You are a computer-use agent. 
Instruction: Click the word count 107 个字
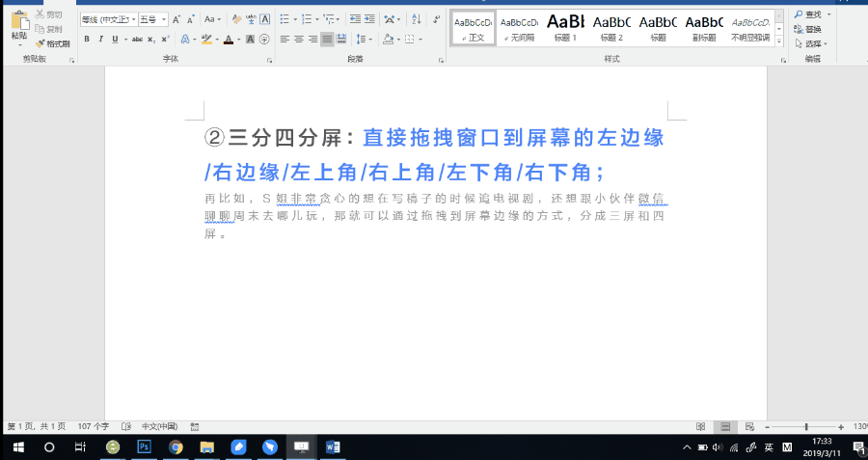(93, 426)
